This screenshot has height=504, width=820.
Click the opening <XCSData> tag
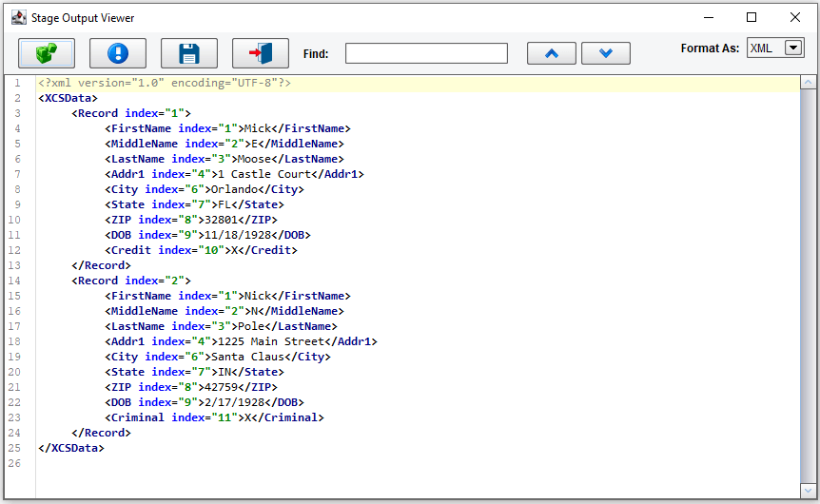(x=68, y=98)
